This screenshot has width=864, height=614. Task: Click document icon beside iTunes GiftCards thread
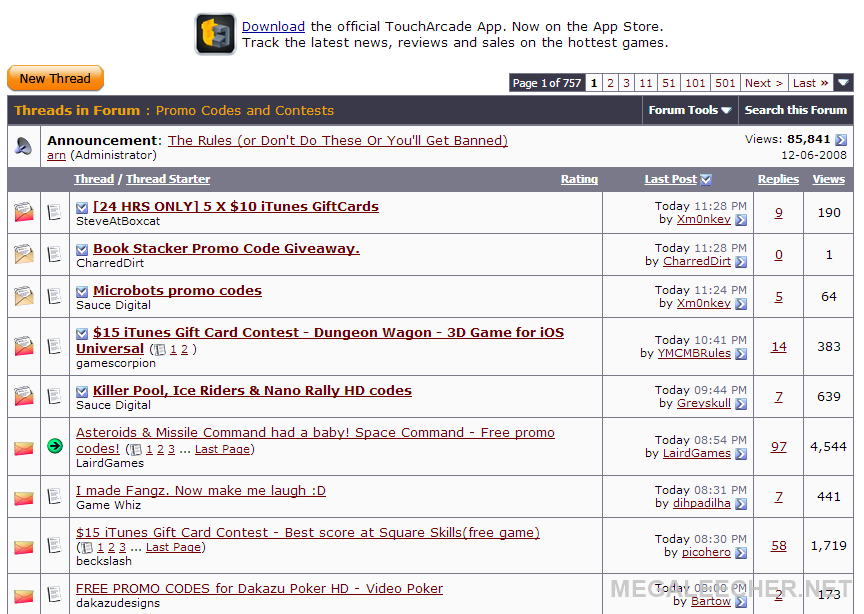[54, 212]
